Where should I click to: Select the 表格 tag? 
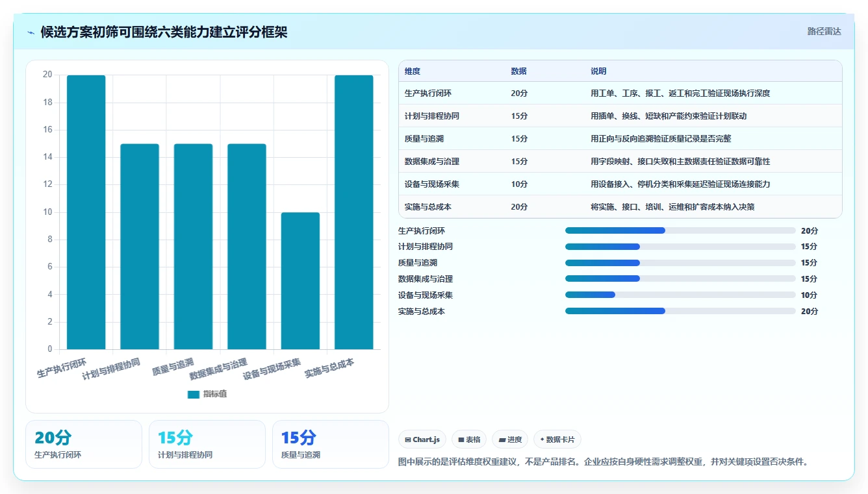[x=469, y=439]
